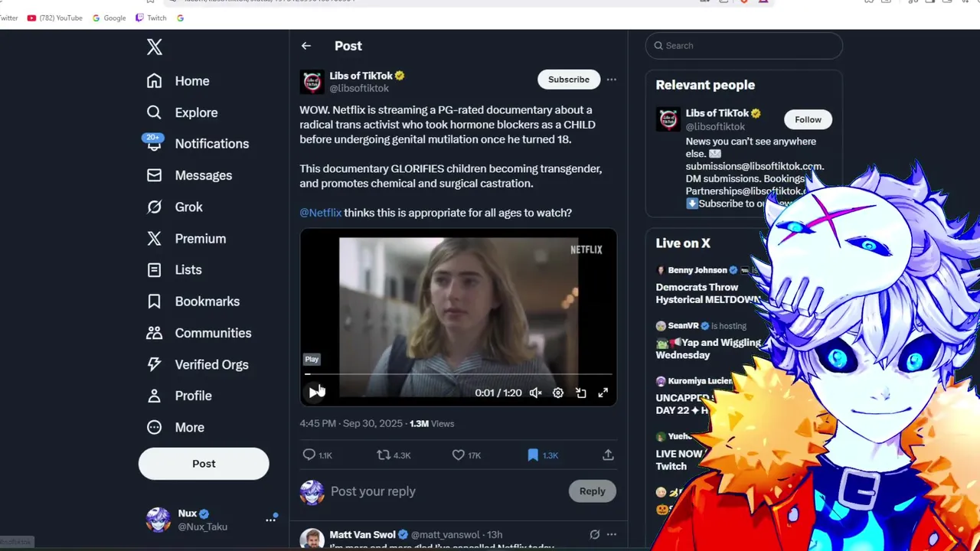
Task: Open post options three-dot menu
Action: [x=611, y=80]
